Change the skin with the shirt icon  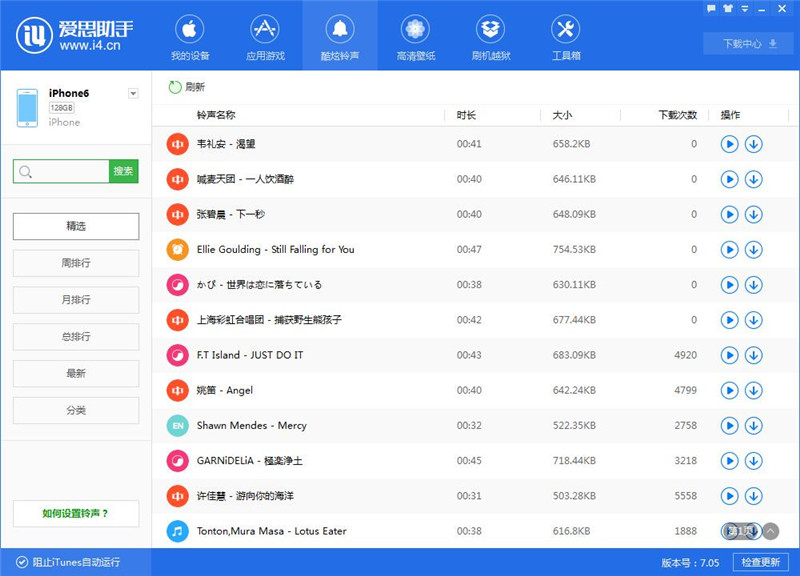point(728,8)
